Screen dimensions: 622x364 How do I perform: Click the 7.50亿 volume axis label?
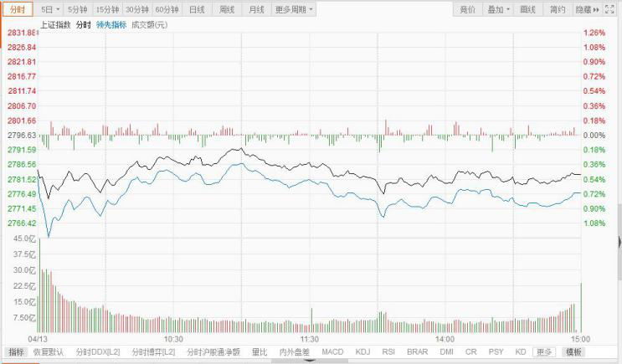click(x=24, y=318)
